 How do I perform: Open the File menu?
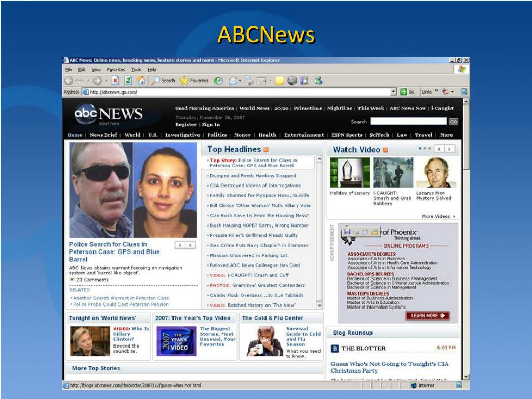[69, 70]
